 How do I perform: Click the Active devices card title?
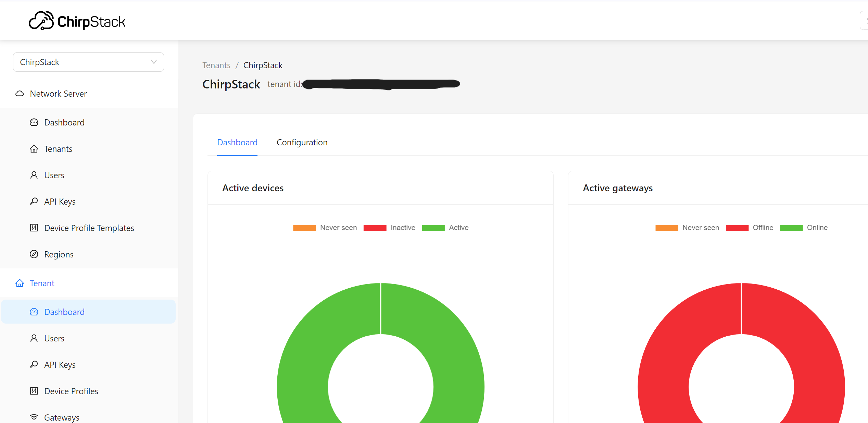(253, 188)
